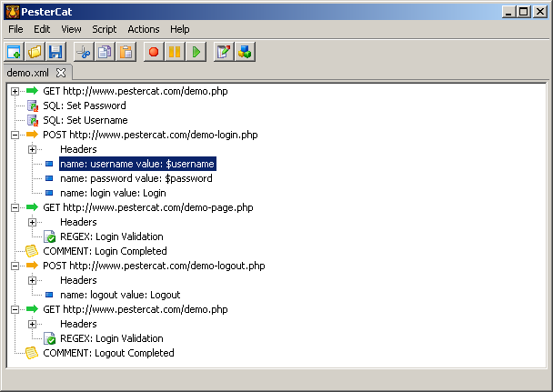Collapse the last GET demo.php node
The height and width of the screenshot is (392, 553).
(15, 309)
